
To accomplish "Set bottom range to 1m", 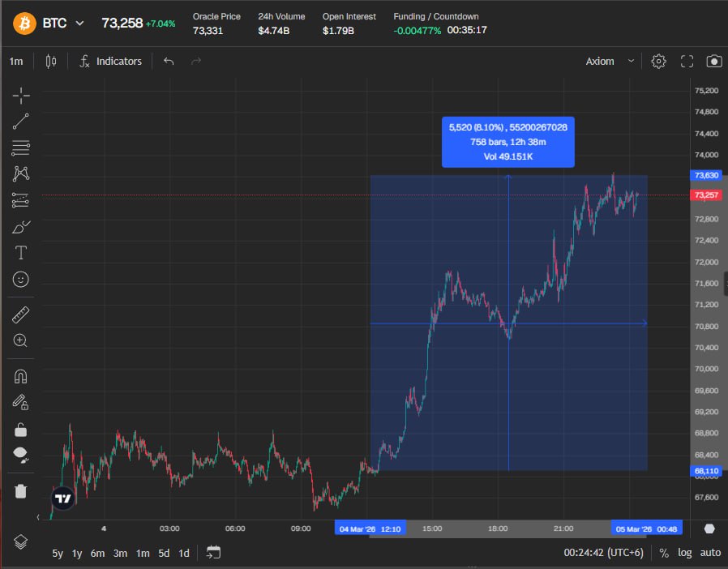I will (x=143, y=554).
